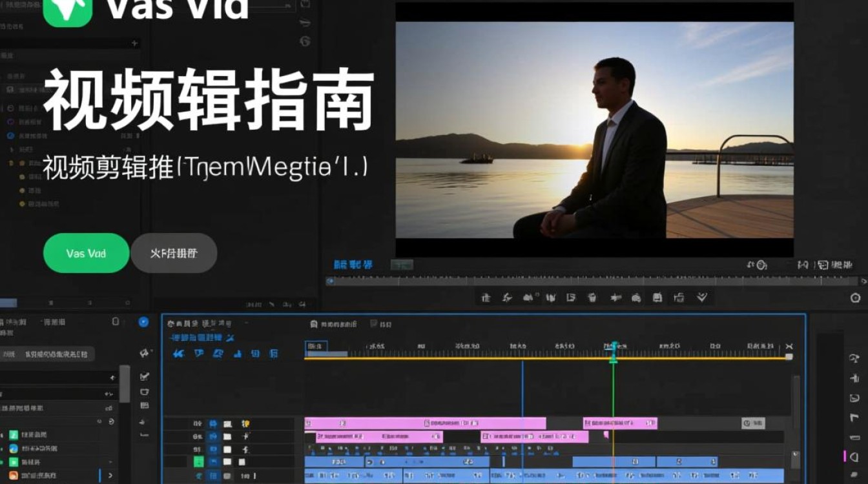Viewport: 868px width, 484px height.
Task: Click the bottom icon in the right tool strip
Action: point(854,476)
